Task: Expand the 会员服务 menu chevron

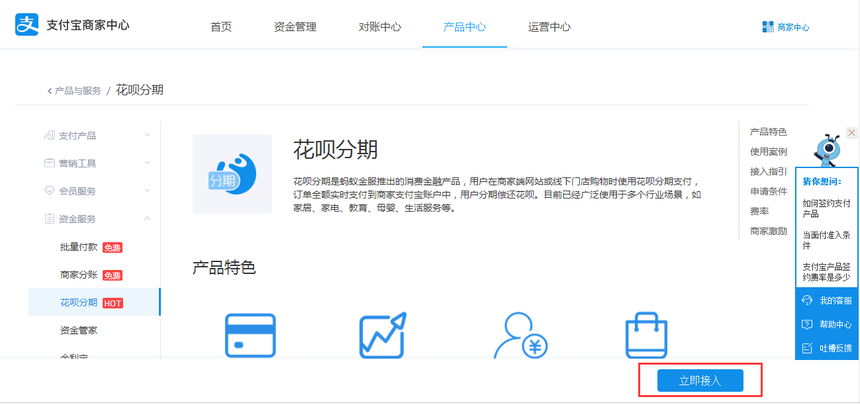Action: click(148, 191)
